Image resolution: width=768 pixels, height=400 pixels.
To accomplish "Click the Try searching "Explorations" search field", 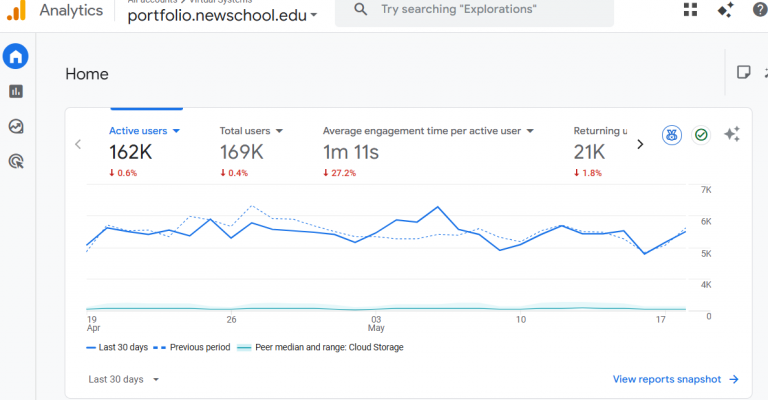I will pyautogui.click(x=474, y=11).
